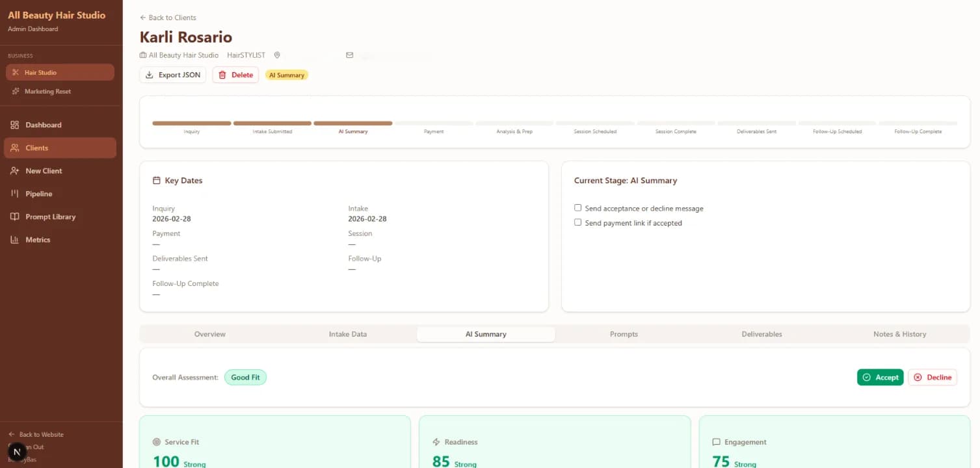The image size is (980, 468).
Task: Open the Prompt Library book icon
Action: pyautogui.click(x=14, y=217)
